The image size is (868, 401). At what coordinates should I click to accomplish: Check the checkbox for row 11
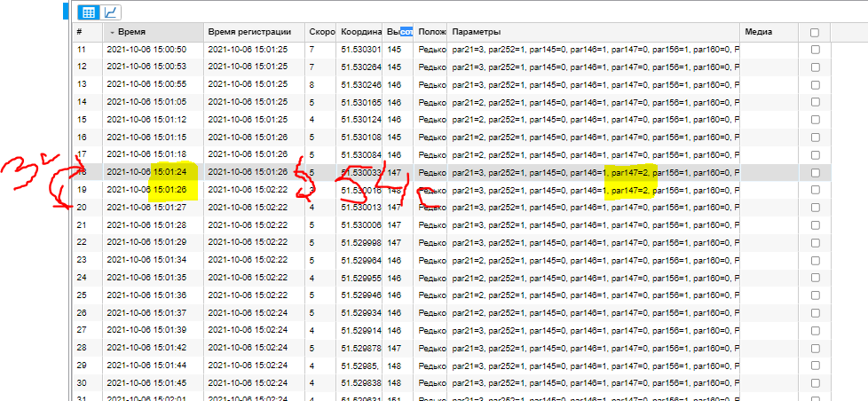coord(815,50)
